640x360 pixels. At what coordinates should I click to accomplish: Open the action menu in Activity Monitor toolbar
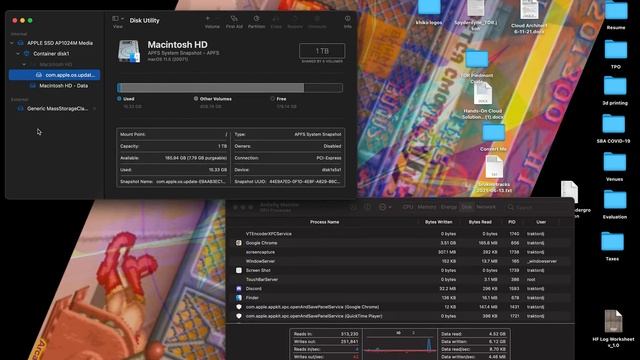385,207
